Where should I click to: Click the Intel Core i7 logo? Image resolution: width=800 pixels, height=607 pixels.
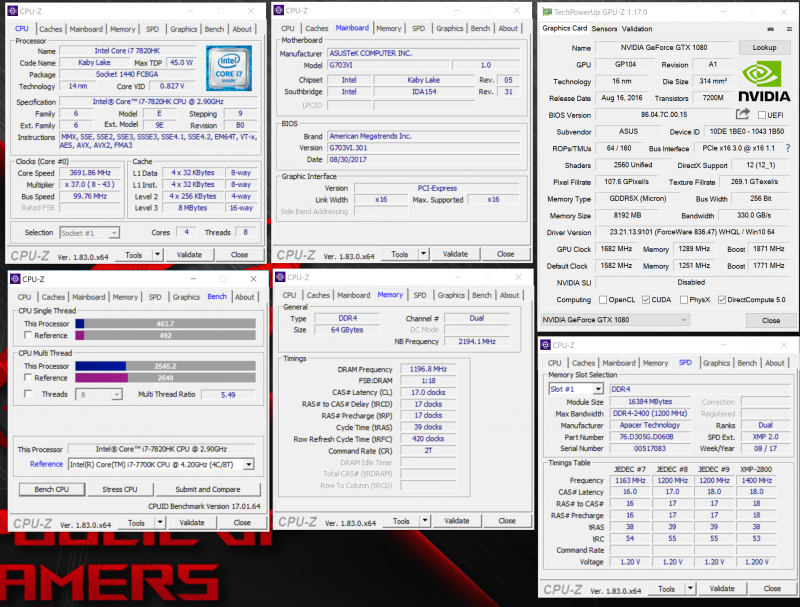tap(229, 68)
